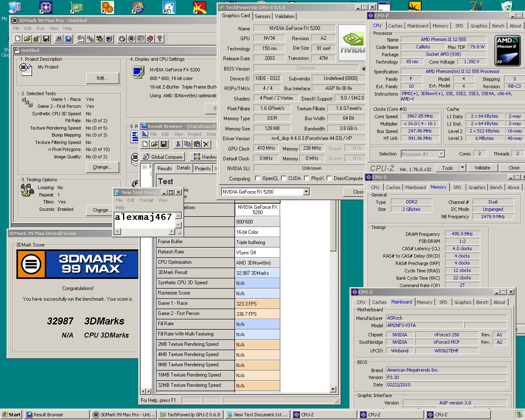Image resolution: width=525 pixels, height=420 pixels.
Task: Click the AMD Phenom II logo in CPU-Z
Action: 507,51
